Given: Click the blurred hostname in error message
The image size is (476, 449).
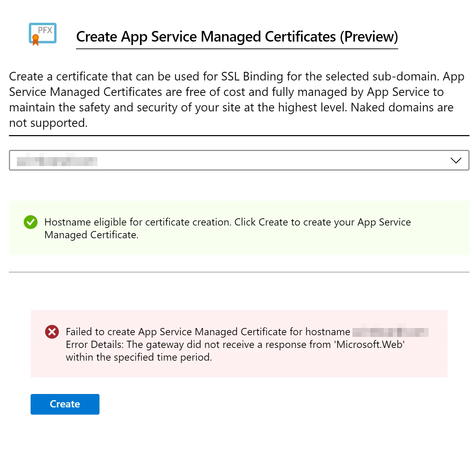Looking at the screenshot, I should point(390,332).
